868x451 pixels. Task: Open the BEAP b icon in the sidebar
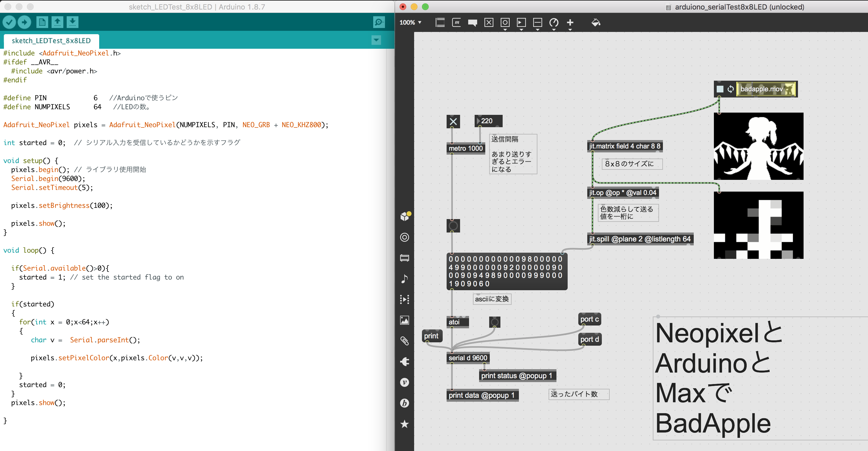[404, 403]
